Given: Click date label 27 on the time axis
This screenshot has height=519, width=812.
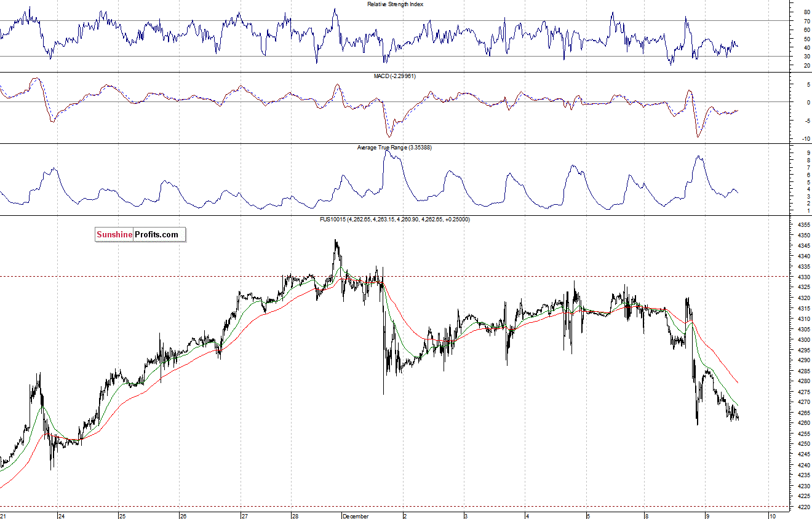Looking at the screenshot, I should tap(244, 515).
